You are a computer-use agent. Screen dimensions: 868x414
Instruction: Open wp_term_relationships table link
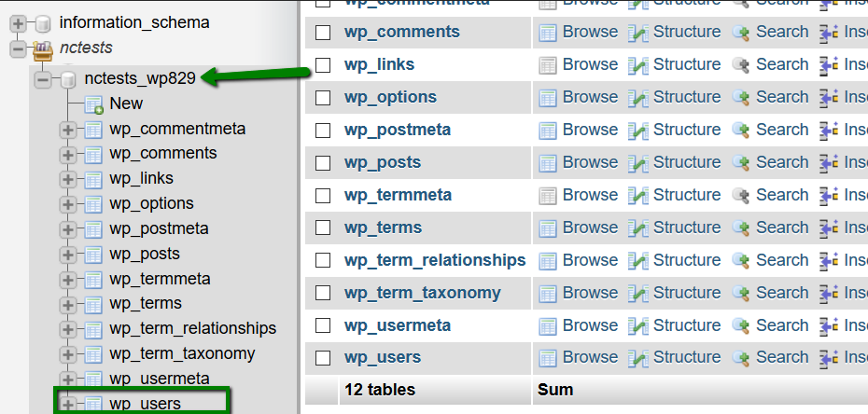point(435,260)
